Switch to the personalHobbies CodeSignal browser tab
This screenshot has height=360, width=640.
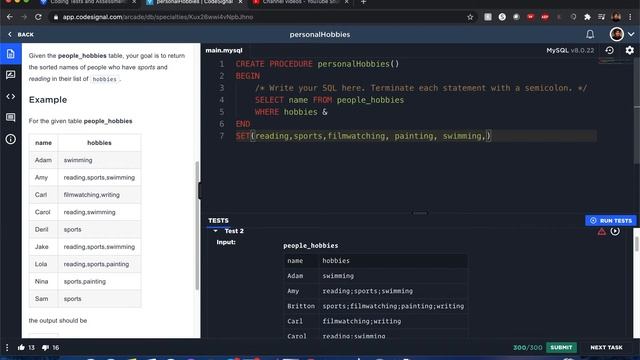pos(194,2)
